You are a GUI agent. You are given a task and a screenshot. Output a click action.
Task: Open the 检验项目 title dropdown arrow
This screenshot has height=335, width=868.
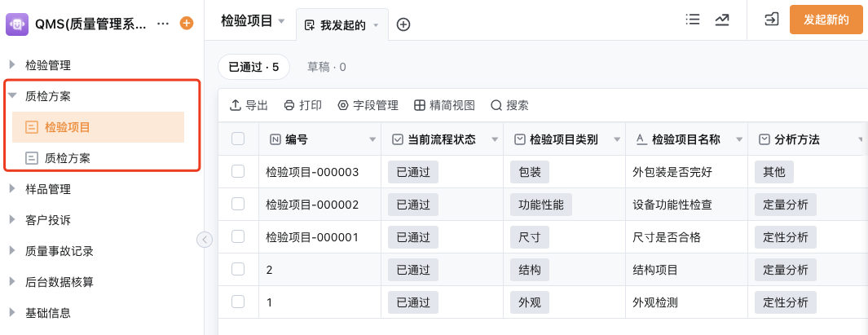tap(281, 21)
